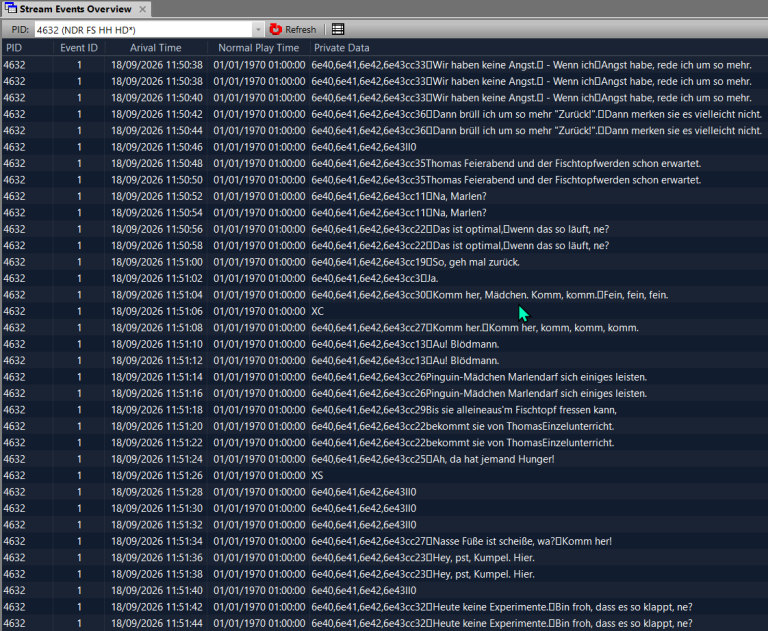Close the Stream Events Overview tab
This screenshot has height=631, width=768.
(x=143, y=9)
